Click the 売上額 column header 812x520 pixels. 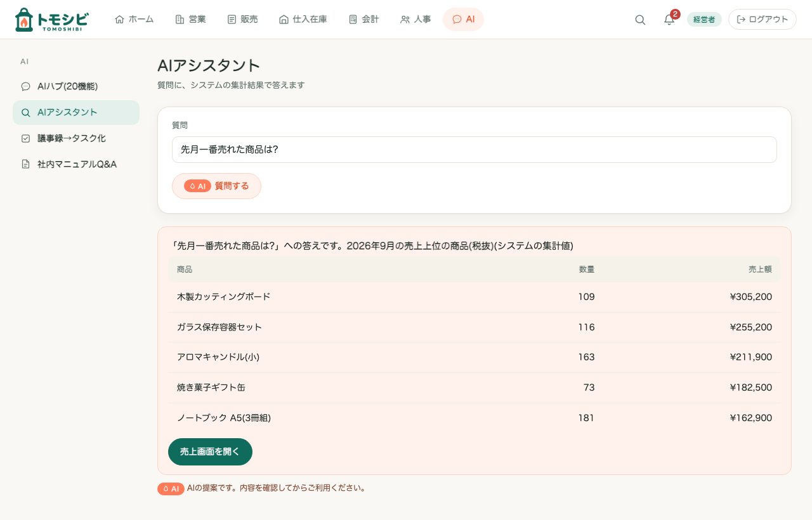click(760, 270)
